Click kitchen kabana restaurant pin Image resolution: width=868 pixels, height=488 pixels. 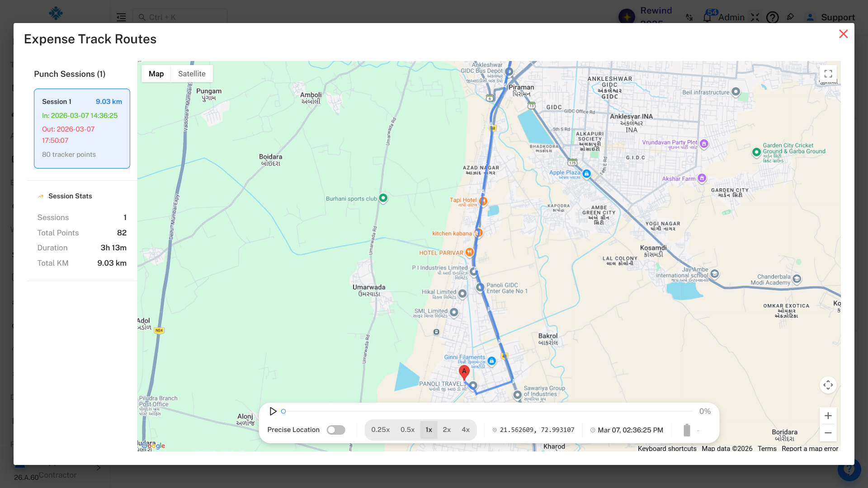478,233
